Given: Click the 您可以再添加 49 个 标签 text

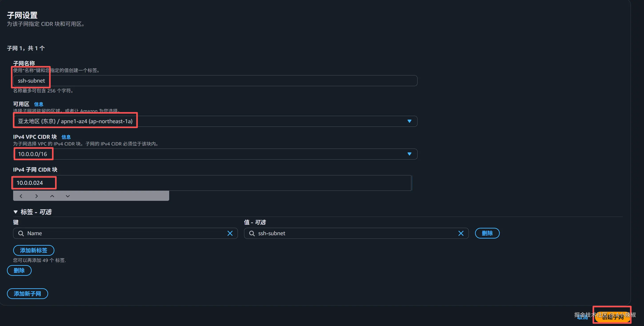Looking at the screenshot, I should point(39,260).
